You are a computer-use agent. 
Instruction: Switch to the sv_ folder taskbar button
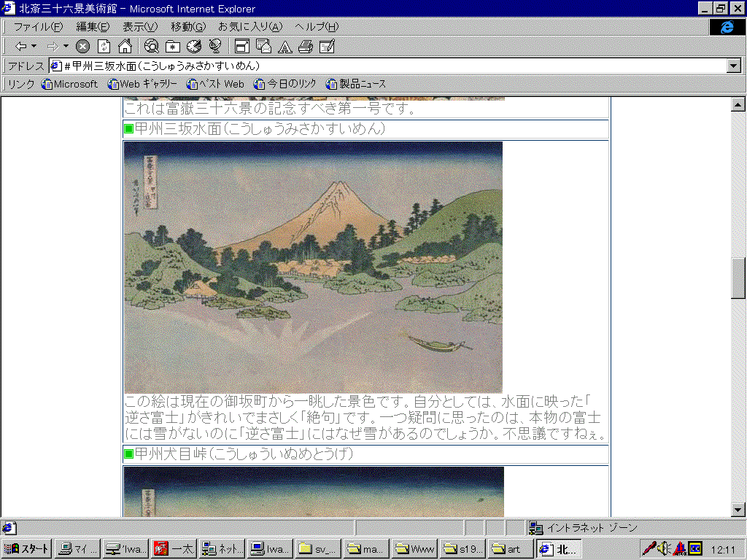click(318, 548)
